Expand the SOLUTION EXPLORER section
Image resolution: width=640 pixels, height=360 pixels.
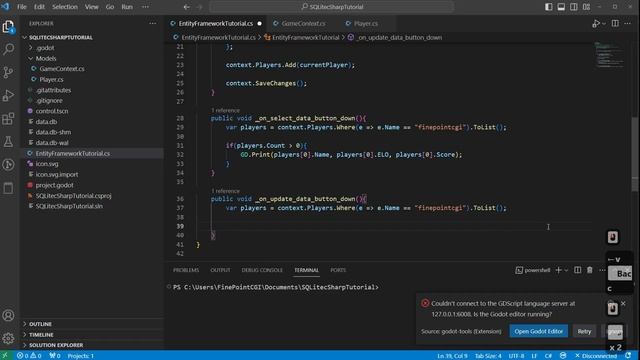click(x=56, y=345)
